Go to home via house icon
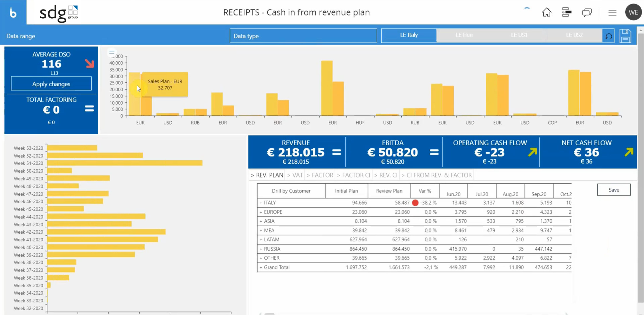644x315 pixels. (x=547, y=12)
